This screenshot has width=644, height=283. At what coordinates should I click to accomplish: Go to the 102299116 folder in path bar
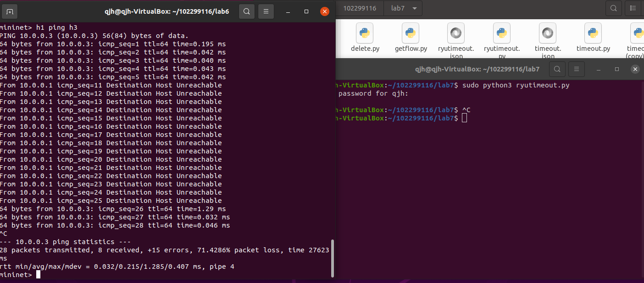(x=360, y=8)
